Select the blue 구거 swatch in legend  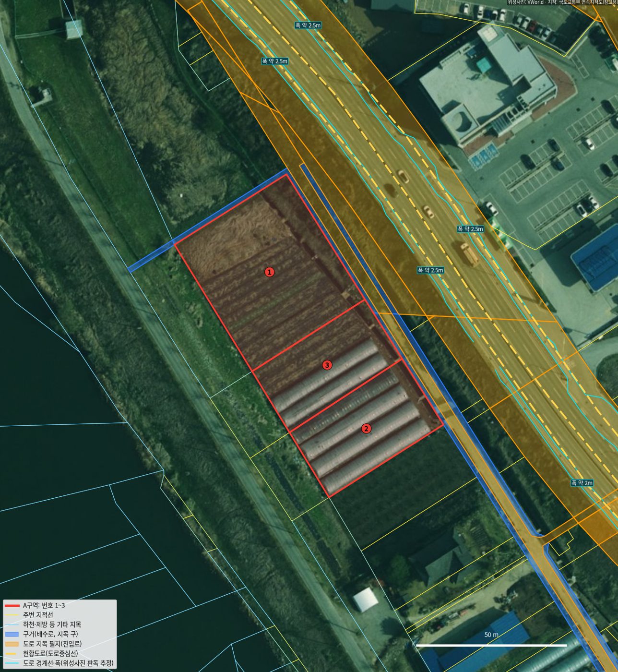pos(12,634)
